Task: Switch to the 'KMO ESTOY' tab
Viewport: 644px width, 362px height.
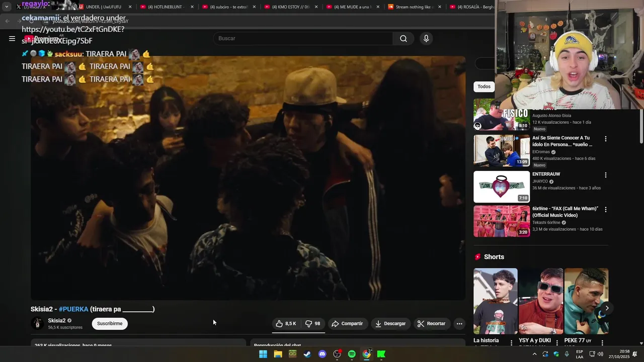Action: coord(291,7)
